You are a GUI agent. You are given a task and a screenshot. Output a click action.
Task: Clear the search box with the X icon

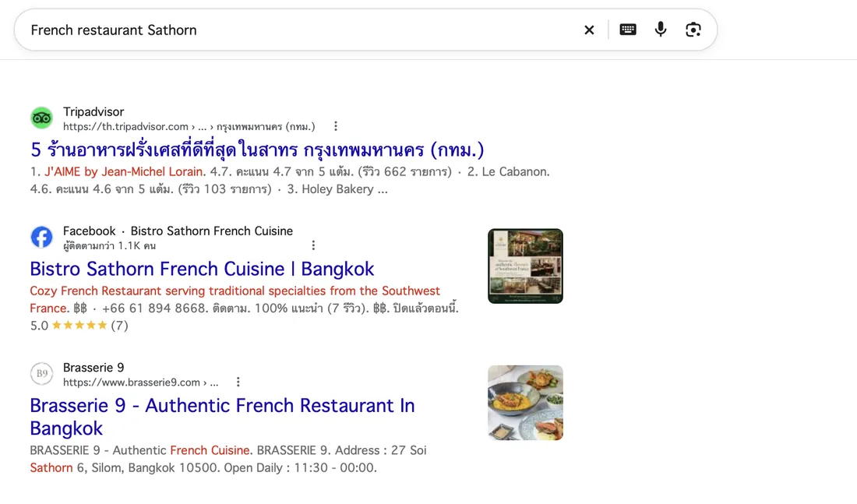point(589,30)
